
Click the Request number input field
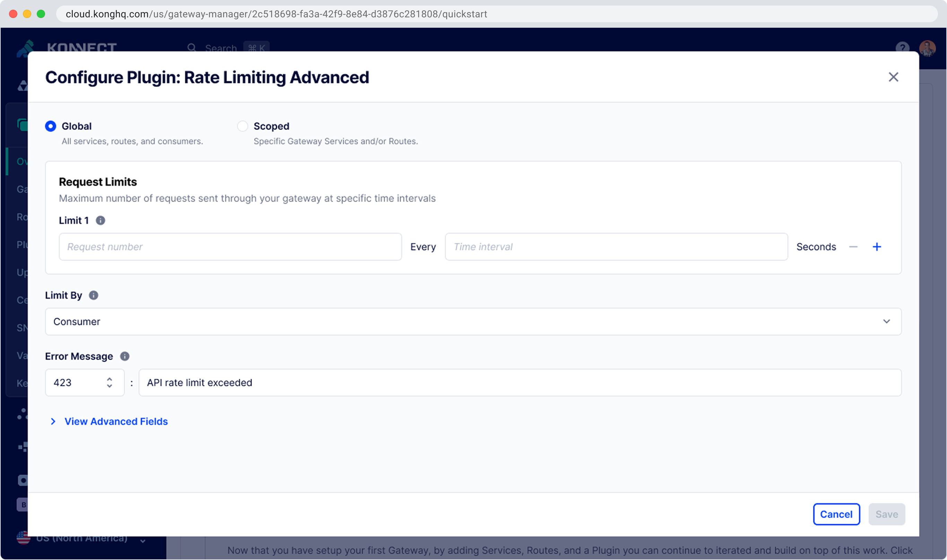[x=230, y=247]
